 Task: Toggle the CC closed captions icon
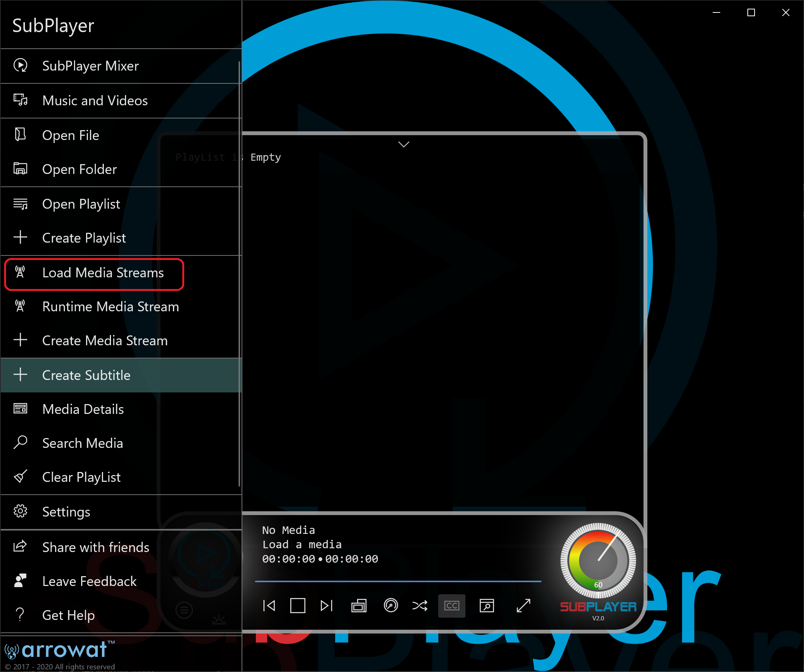pyautogui.click(x=451, y=604)
